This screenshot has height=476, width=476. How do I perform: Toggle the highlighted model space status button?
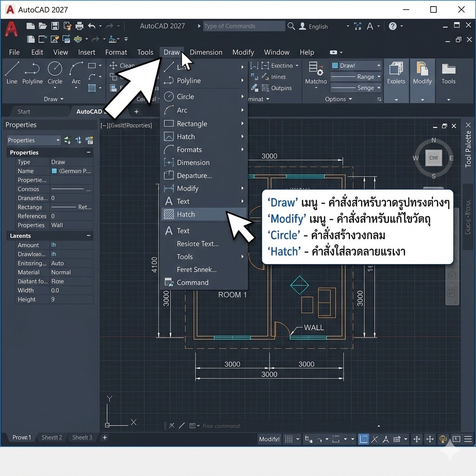point(364,439)
